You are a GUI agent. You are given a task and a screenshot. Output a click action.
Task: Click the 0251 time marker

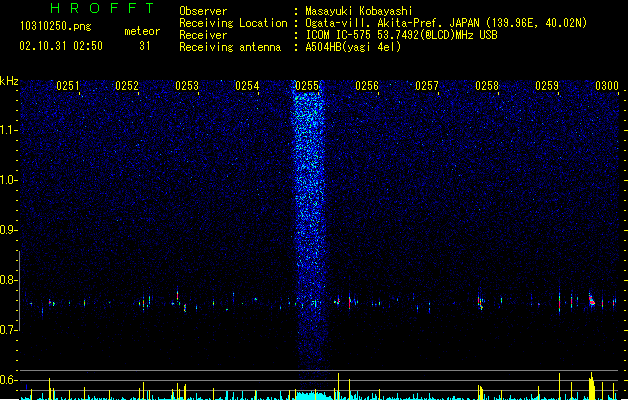coord(67,85)
